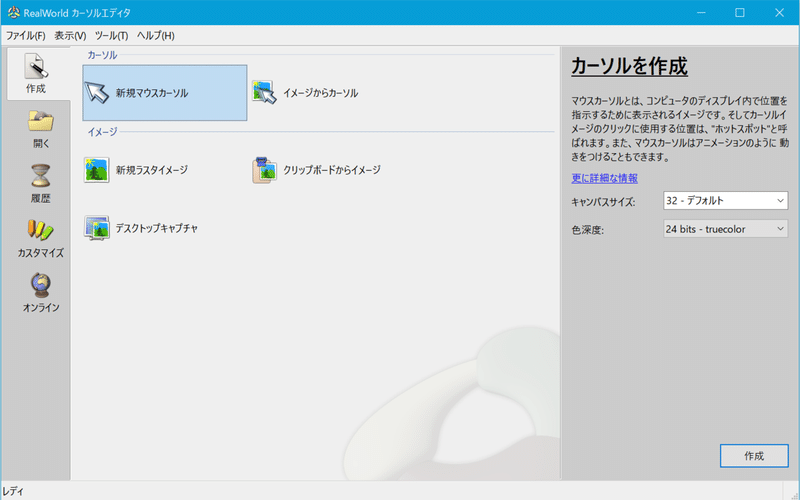The width and height of the screenshot is (800, 500).
Task: Click the 新規ラスタイメージ label text
Action: tap(152, 170)
